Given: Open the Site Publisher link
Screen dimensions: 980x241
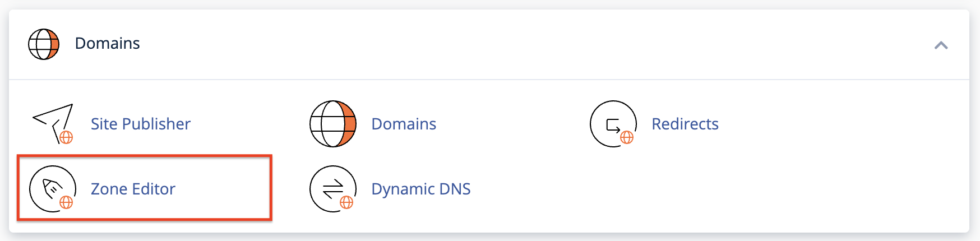Looking at the screenshot, I should (141, 124).
